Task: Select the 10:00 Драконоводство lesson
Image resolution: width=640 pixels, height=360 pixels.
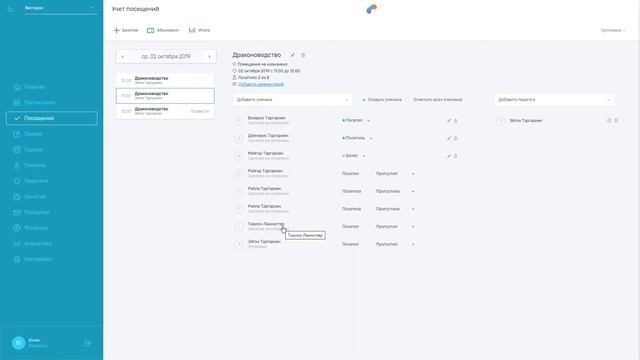Action: pyautogui.click(x=165, y=80)
